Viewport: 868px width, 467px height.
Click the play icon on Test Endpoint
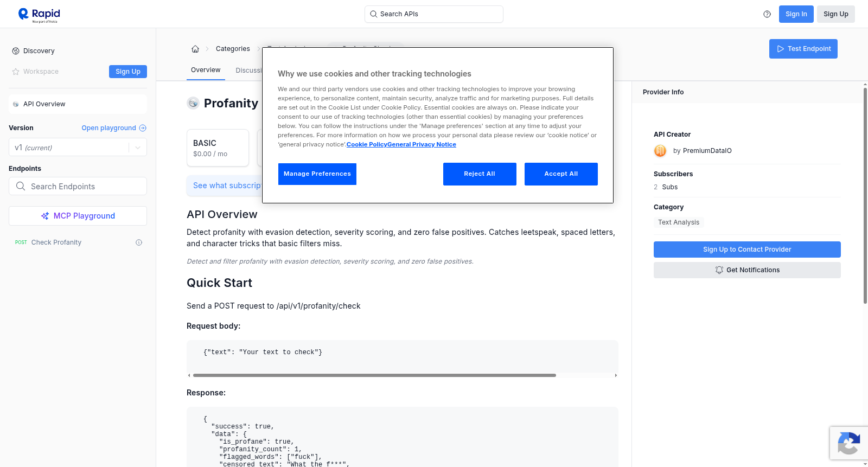coord(781,49)
